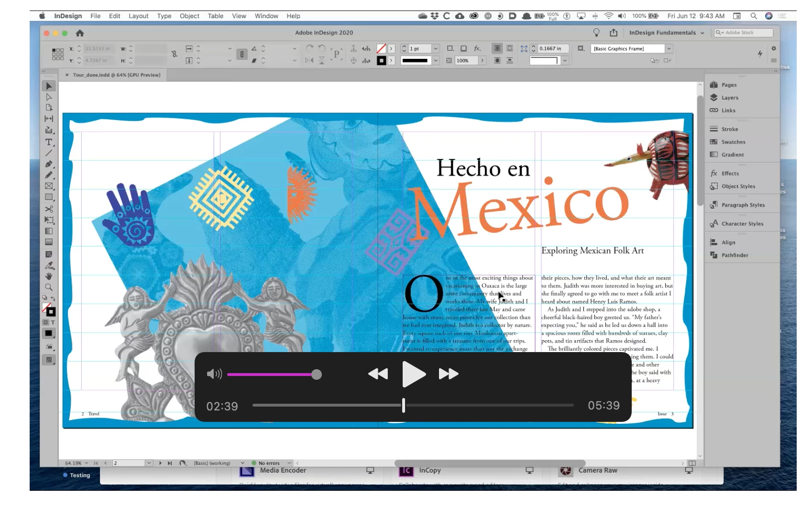Image resolution: width=812 pixels, height=508 pixels.
Task: Select the Gradient Swatch tool
Action: [49, 231]
